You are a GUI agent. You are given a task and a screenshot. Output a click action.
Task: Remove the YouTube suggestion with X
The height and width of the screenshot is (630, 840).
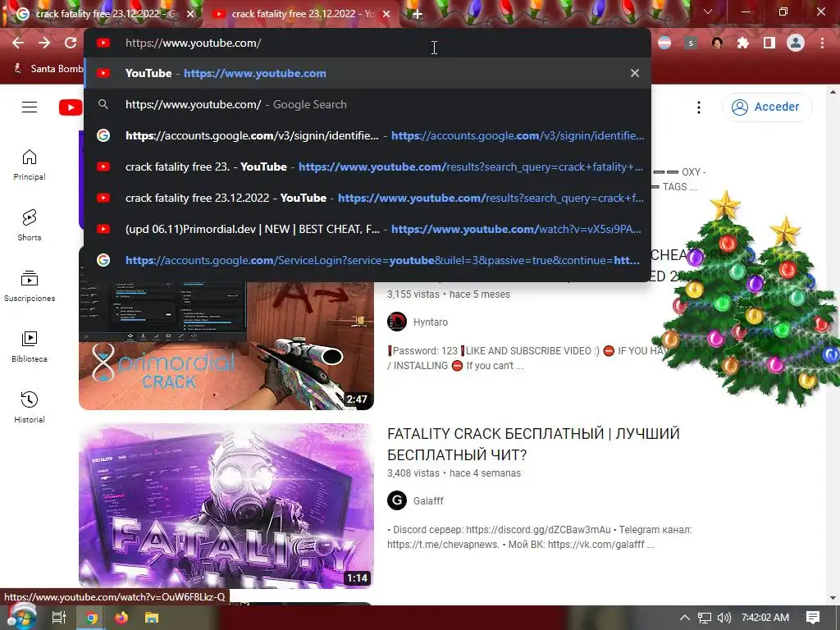(x=634, y=73)
